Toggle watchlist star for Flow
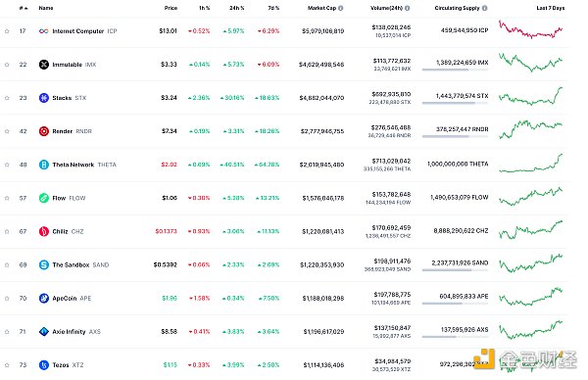This screenshot has width=588, height=380. (x=7, y=198)
